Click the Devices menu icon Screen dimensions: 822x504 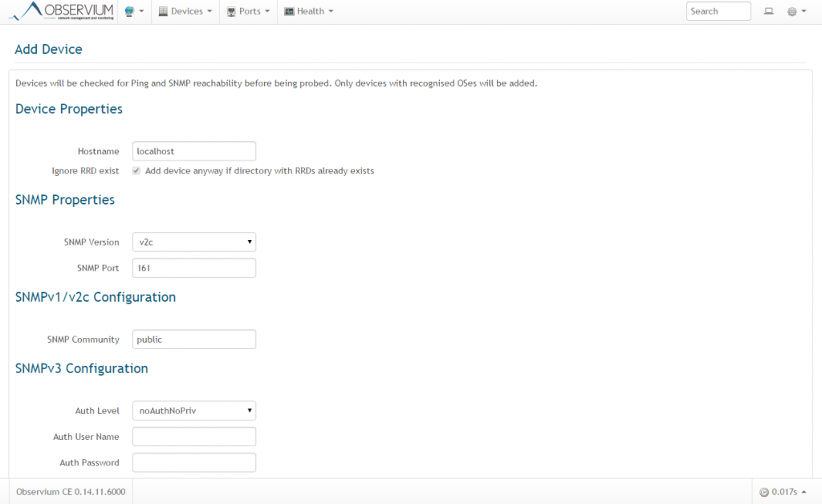tap(163, 12)
